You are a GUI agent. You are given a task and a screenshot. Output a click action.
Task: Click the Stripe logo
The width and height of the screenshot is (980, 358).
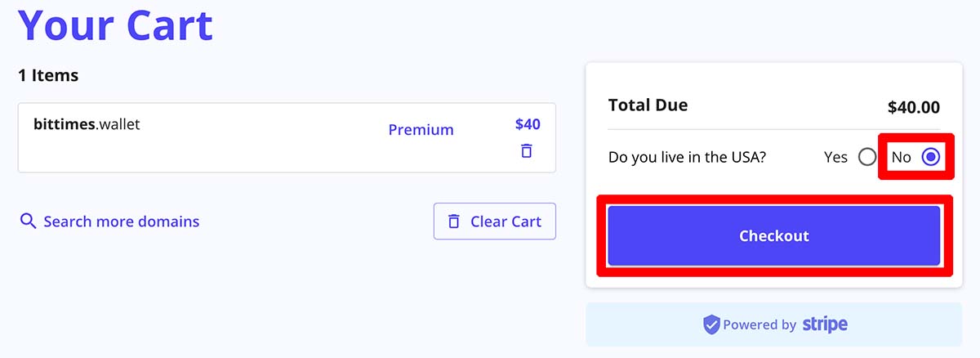point(825,324)
